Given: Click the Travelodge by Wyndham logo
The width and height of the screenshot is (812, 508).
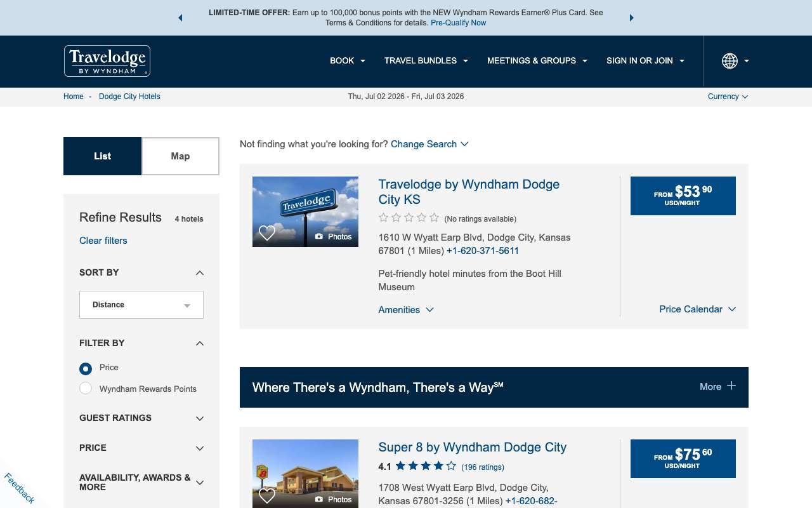Looking at the screenshot, I should point(107,61).
